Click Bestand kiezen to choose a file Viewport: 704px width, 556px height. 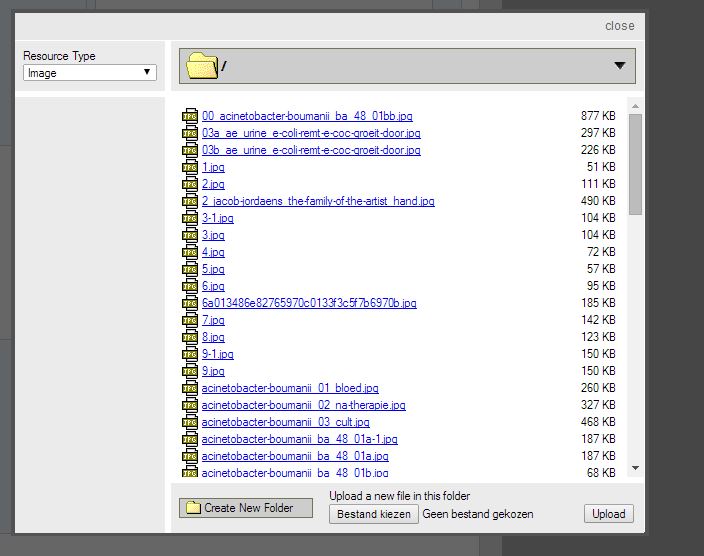374,514
